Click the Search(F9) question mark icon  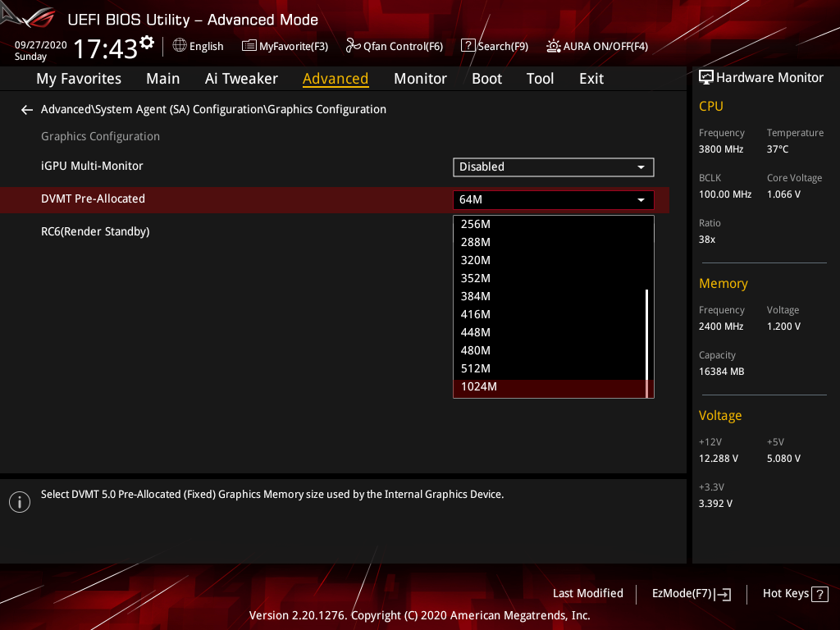468,46
